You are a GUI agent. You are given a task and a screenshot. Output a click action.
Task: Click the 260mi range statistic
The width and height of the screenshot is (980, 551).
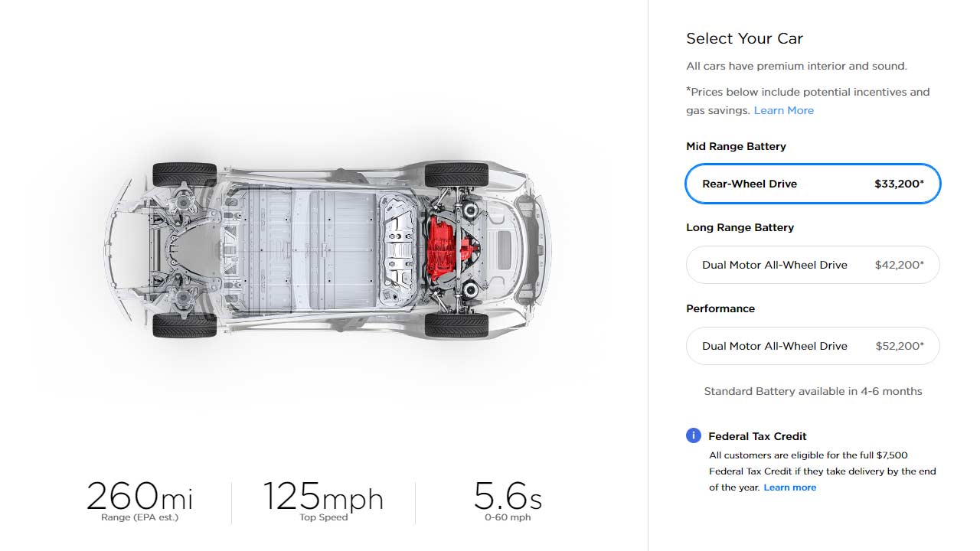point(139,499)
